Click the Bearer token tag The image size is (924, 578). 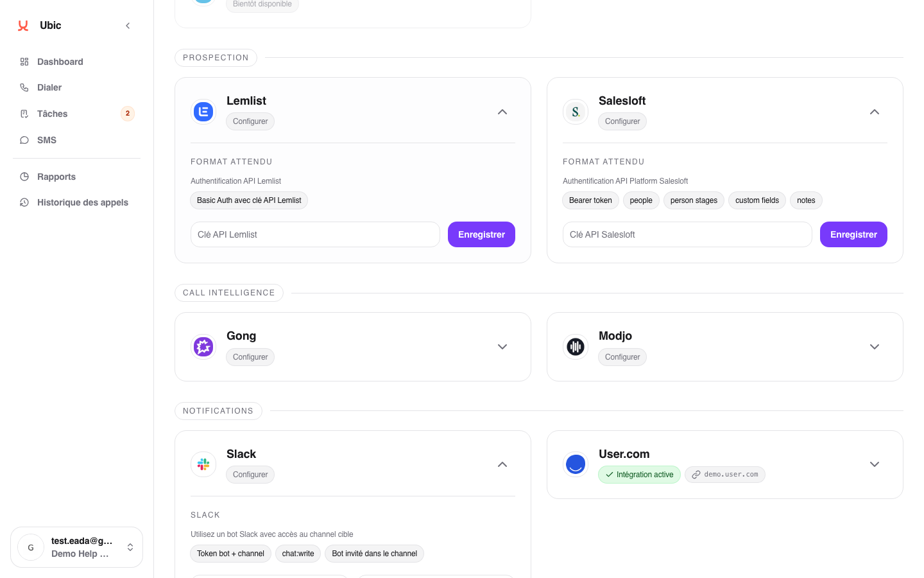coord(590,200)
